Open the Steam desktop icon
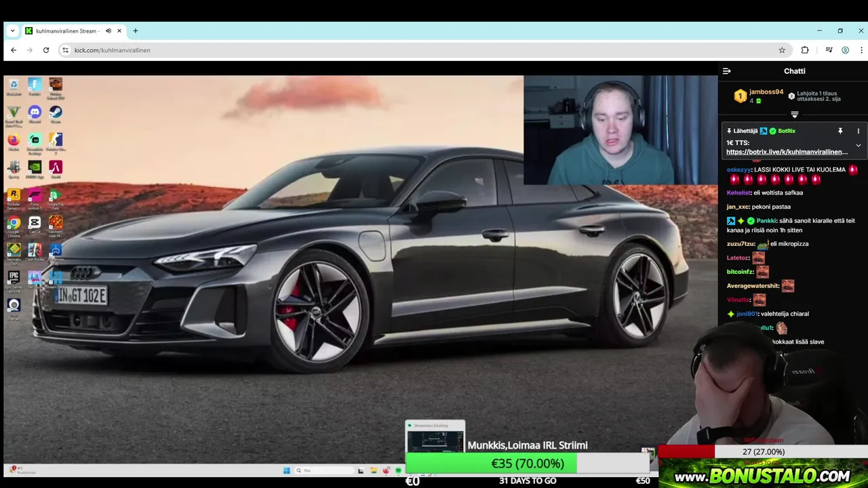Viewport: 868px width, 488px height. 56,115
